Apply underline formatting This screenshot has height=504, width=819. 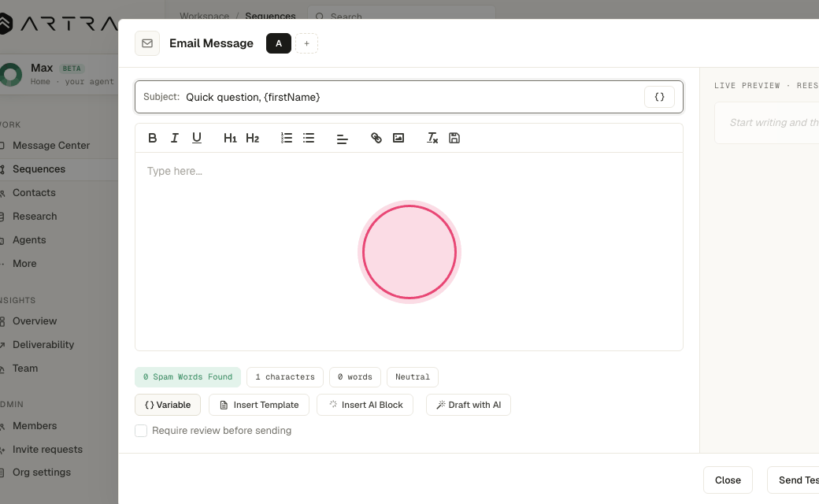tap(197, 138)
